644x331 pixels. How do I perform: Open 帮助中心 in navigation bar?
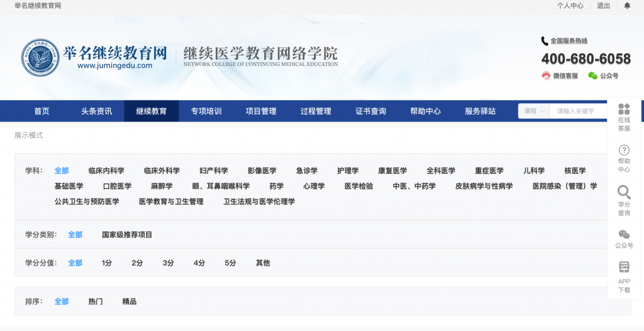pyautogui.click(x=425, y=111)
